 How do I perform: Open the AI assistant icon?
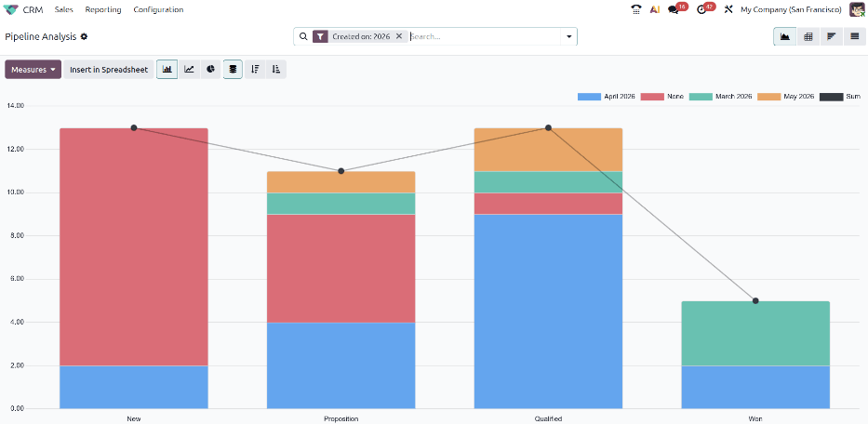click(655, 9)
